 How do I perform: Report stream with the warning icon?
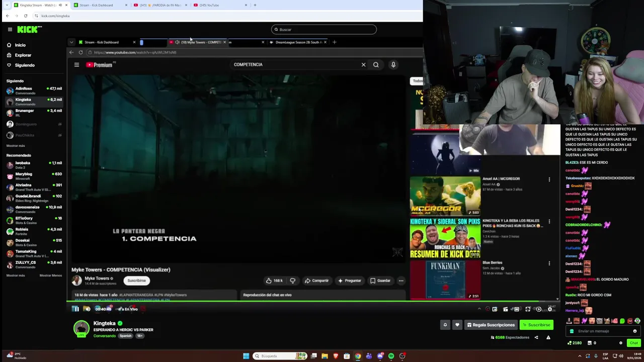[x=548, y=337]
